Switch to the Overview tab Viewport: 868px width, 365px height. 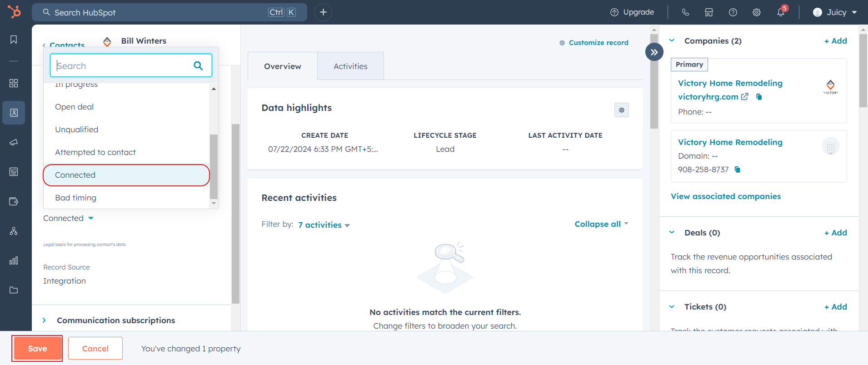coord(283,66)
